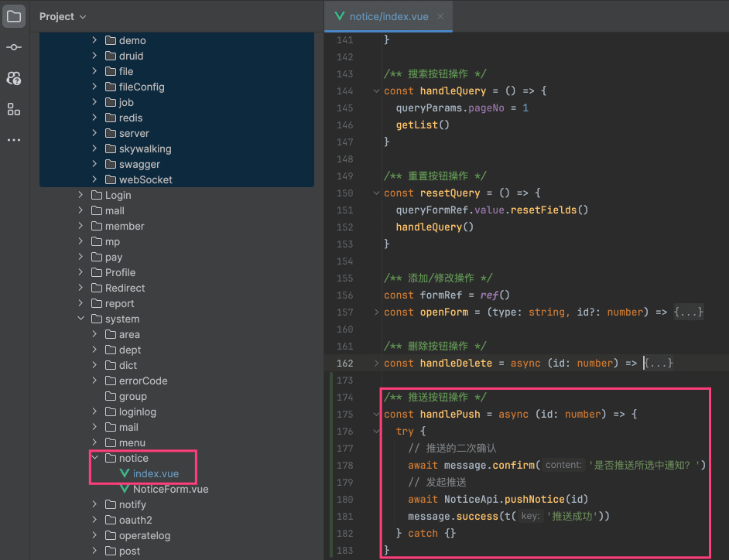Viewport: 729px width, 560px height.
Task: Click the More tool windows ellipsis
Action: (14, 140)
